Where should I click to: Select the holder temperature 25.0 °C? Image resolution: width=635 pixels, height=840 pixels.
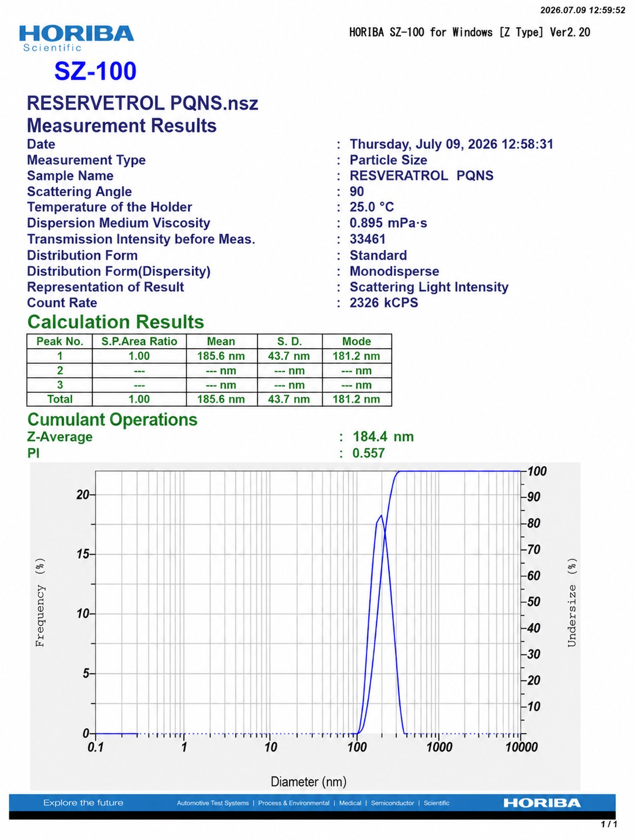point(372,207)
